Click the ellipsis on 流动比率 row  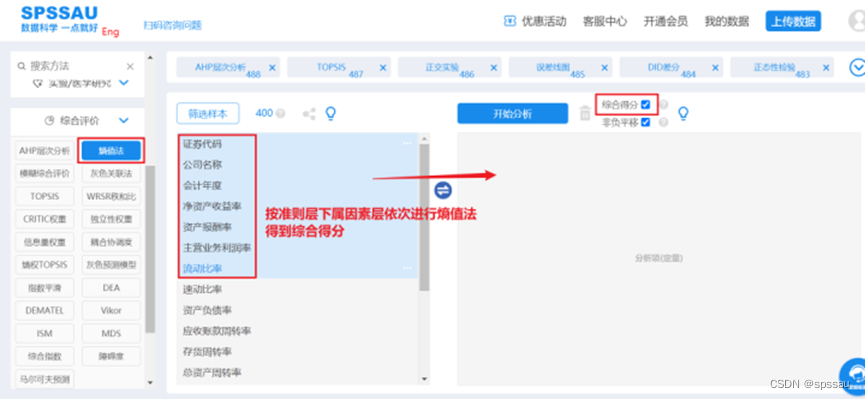407,268
